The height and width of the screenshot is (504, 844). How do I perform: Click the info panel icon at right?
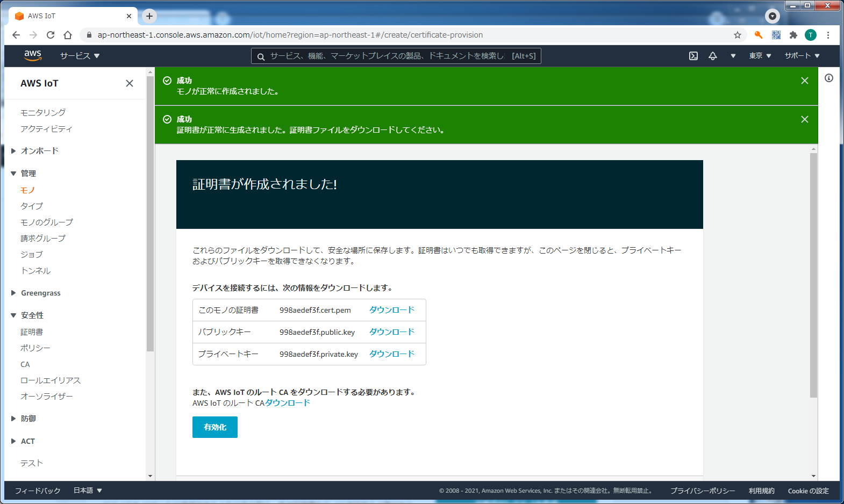829,78
